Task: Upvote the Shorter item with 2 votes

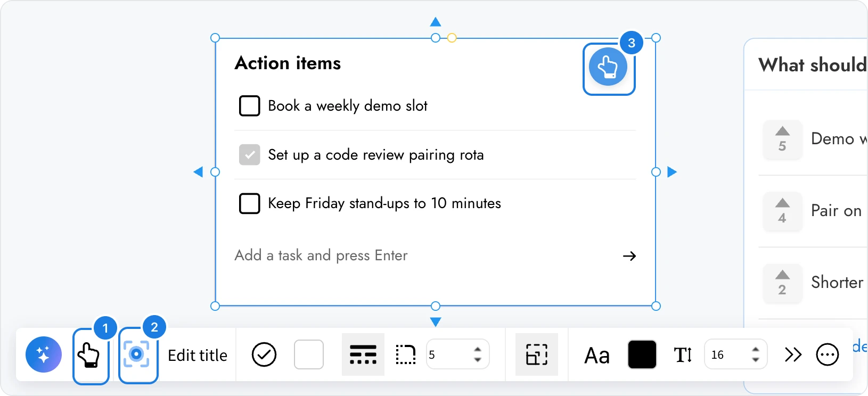Action: pyautogui.click(x=782, y=283)
